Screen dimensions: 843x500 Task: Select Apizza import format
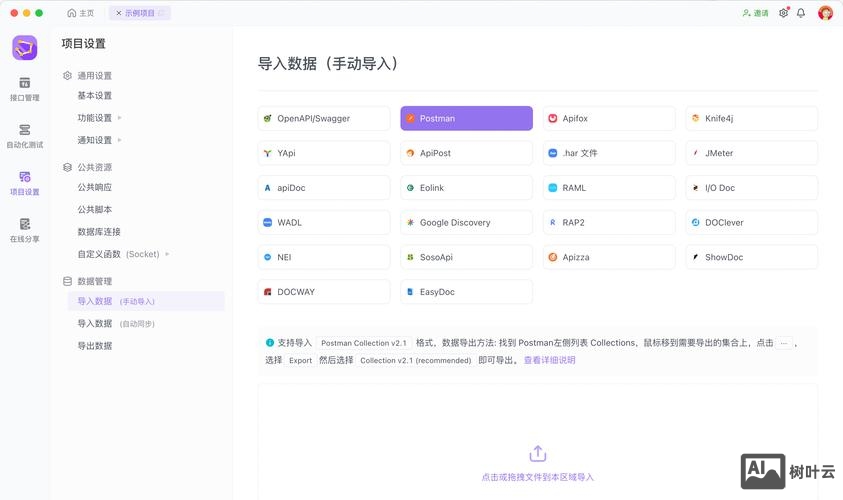click(x=609, y=257)
